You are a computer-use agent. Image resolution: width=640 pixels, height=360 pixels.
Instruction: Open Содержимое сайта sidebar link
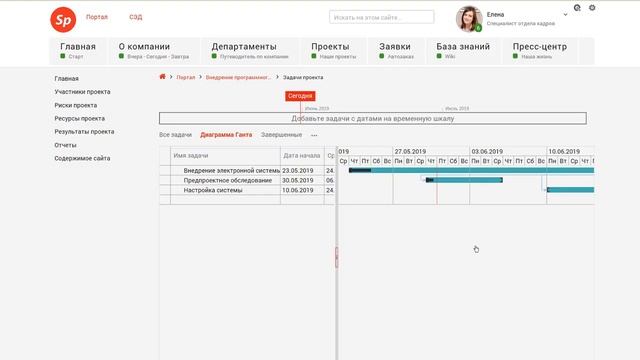(82, 158)
